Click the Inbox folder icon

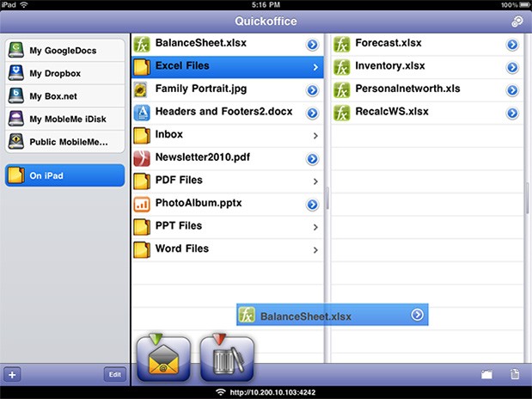click(142, 136)
